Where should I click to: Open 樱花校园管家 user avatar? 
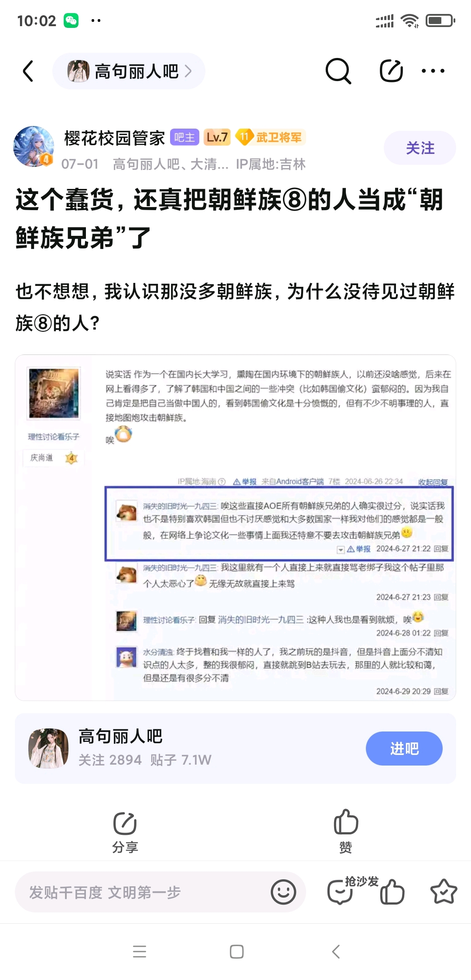point(34,146)
